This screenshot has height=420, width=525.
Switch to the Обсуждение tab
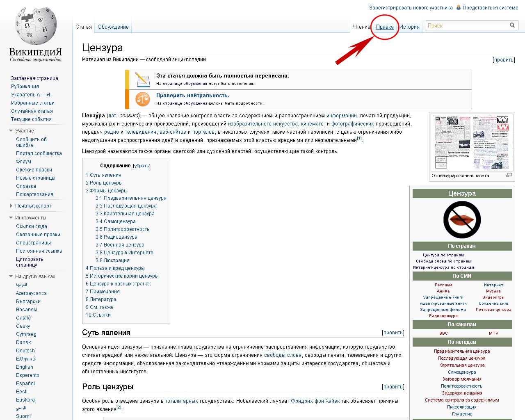pos(113,27)
